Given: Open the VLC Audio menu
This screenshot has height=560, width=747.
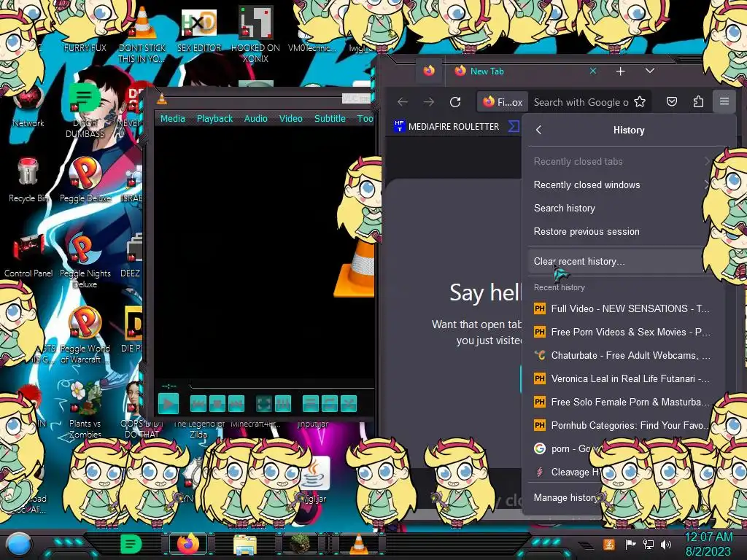Looking at the screenshot, I should point(256,119).
